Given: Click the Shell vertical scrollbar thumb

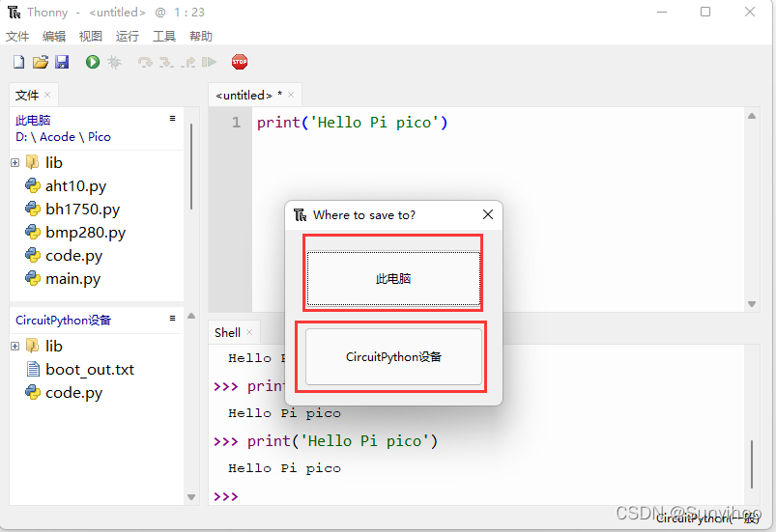Looking at the screenshot, I should coord(752,463).
